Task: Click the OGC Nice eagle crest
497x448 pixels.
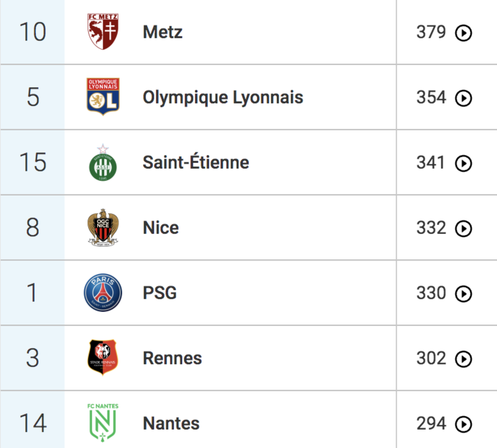Action: 103,227
